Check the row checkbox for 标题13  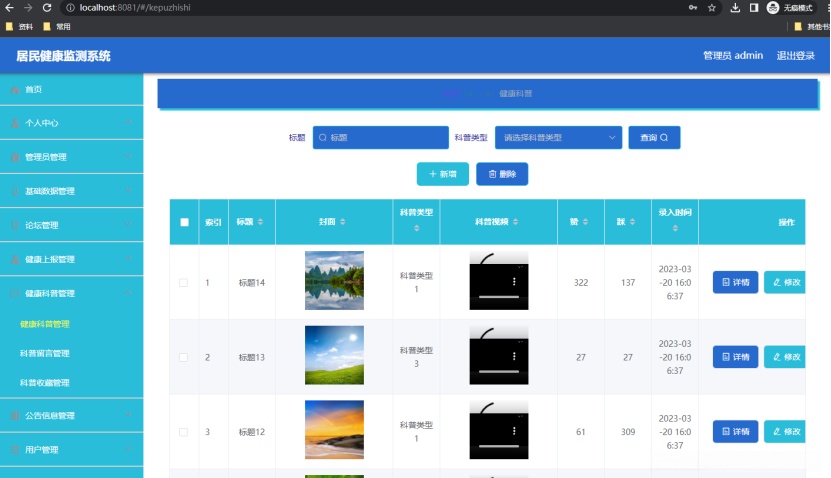183,357
